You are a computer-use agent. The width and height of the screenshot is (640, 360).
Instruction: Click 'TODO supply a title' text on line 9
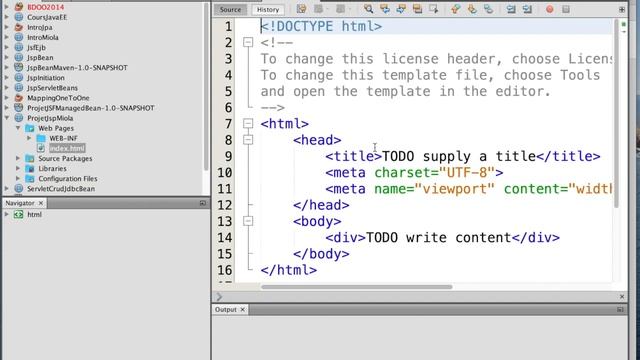pyautogui.click(x=459, y=156)
